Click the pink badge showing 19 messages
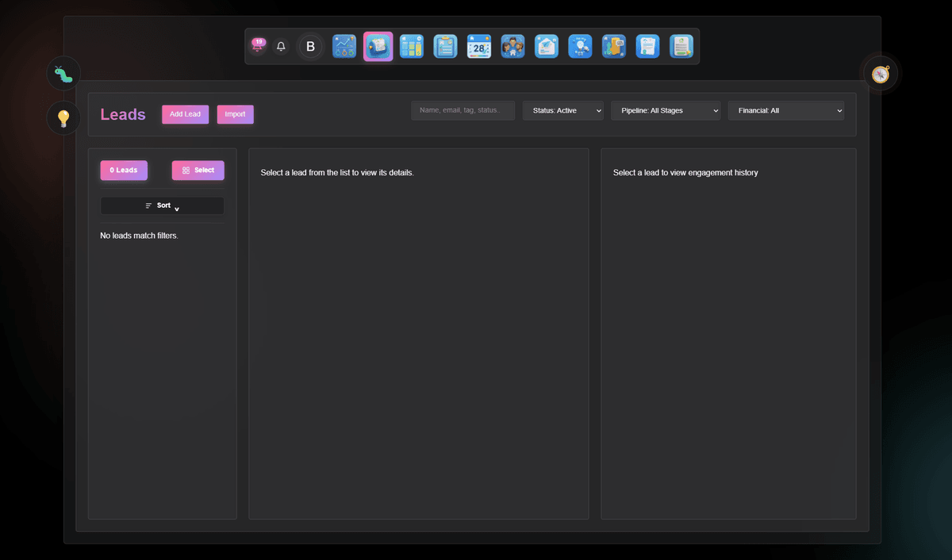The height and width of the screenshot is (560, 952). [258, 46]
